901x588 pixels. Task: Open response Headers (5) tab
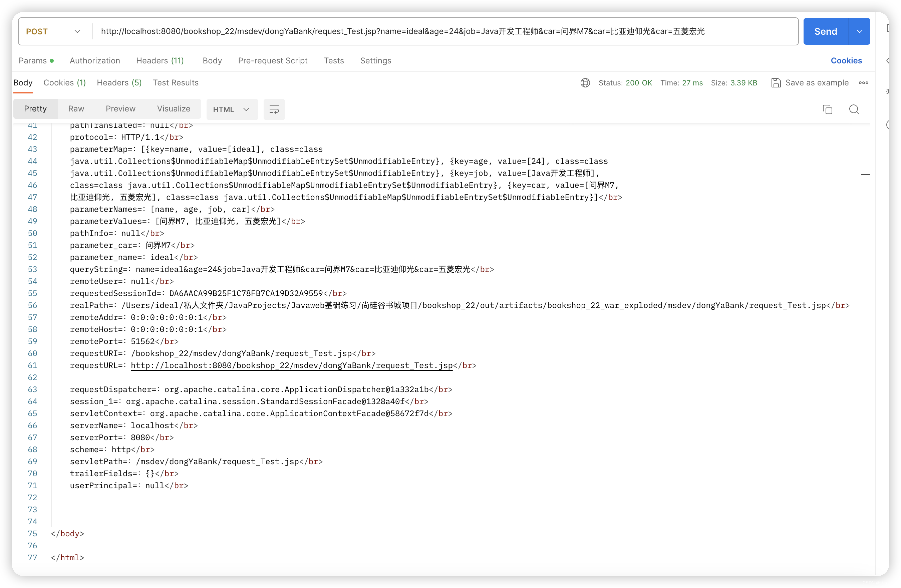click(x=119, y=82)
